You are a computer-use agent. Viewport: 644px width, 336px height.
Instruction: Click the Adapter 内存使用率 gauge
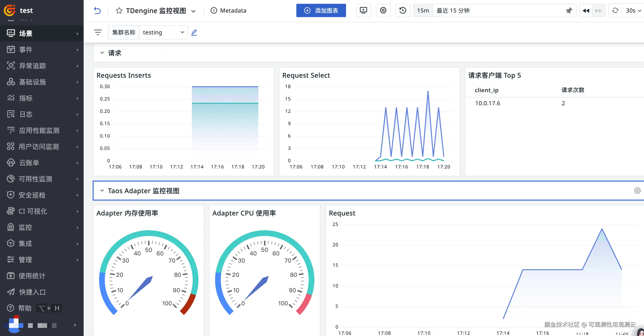pos(149,273)
